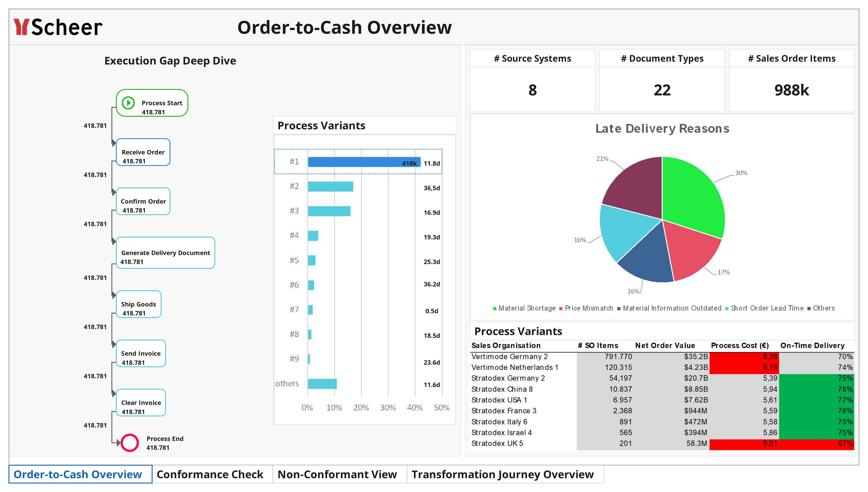Select variant #5 bar in chart
This screenshot has height=492, width=868.
312,260
